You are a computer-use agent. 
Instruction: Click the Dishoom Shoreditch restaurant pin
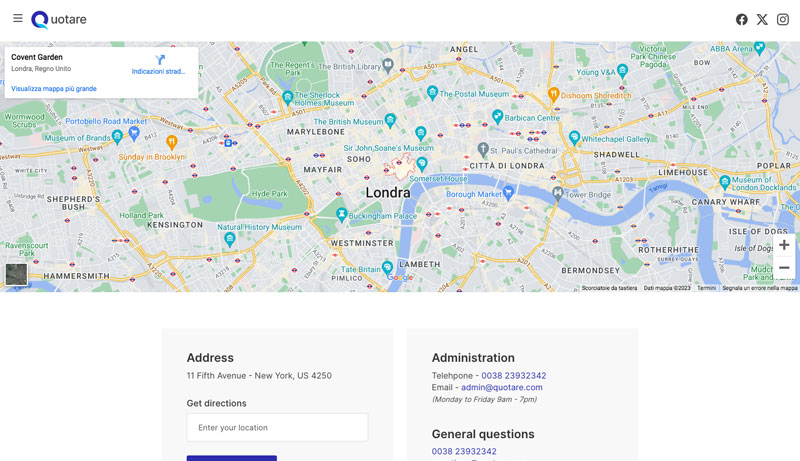[x=553, y=94]
